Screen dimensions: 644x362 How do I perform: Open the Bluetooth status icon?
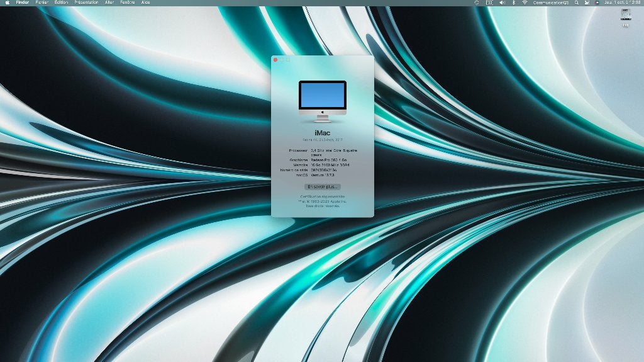pos(513,3)
